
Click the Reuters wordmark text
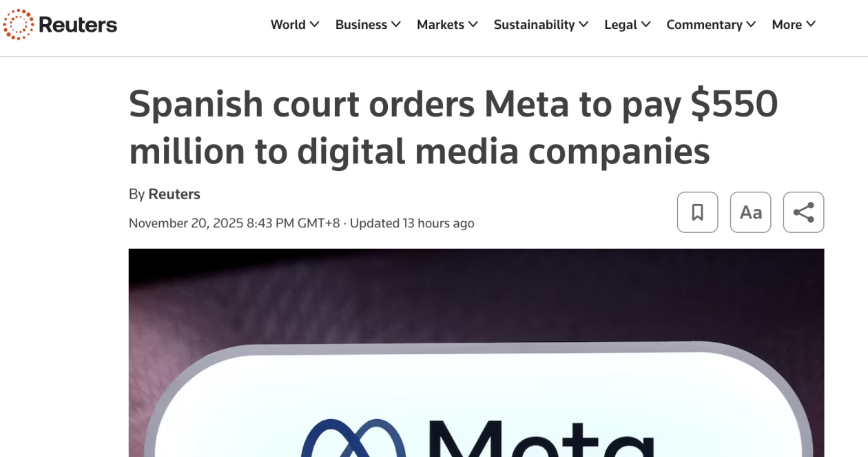click(78, 25)
